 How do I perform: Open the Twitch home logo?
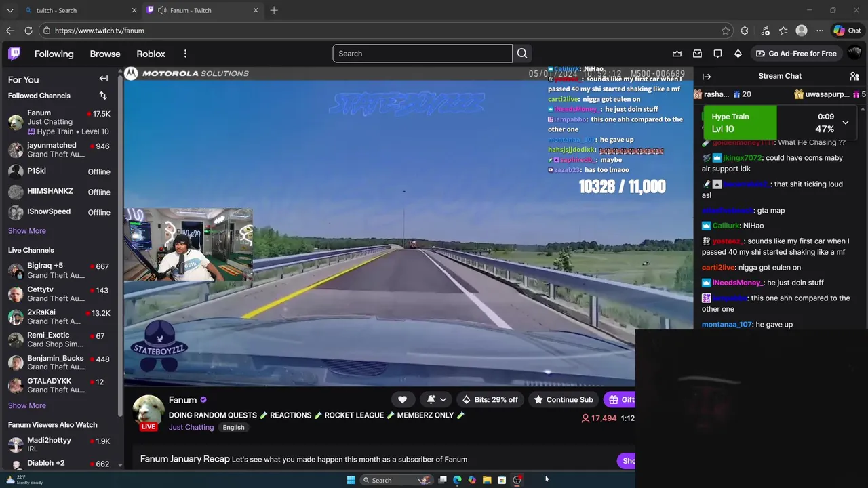pos(14,54)
